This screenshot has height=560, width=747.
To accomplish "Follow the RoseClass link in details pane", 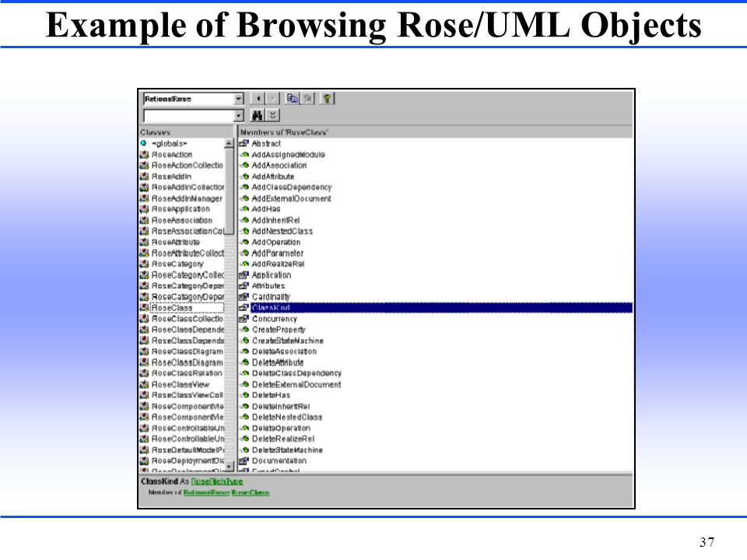I will point(251,492).
